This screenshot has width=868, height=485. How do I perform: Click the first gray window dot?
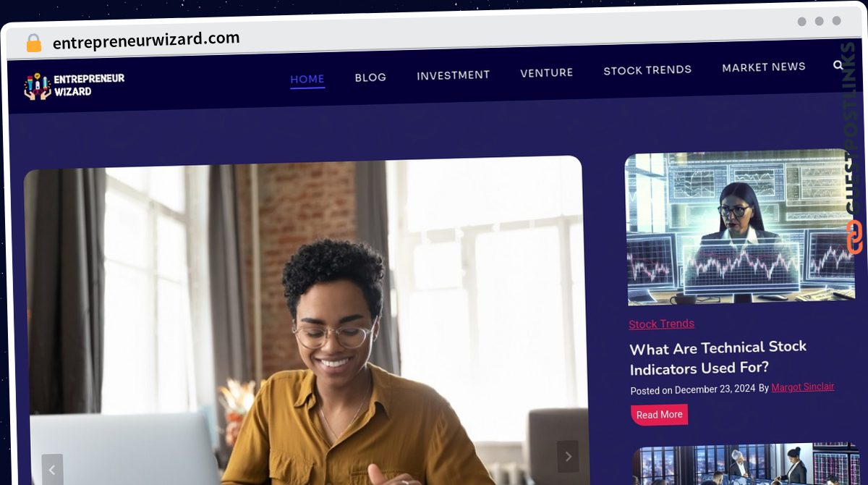click(801, 22)
